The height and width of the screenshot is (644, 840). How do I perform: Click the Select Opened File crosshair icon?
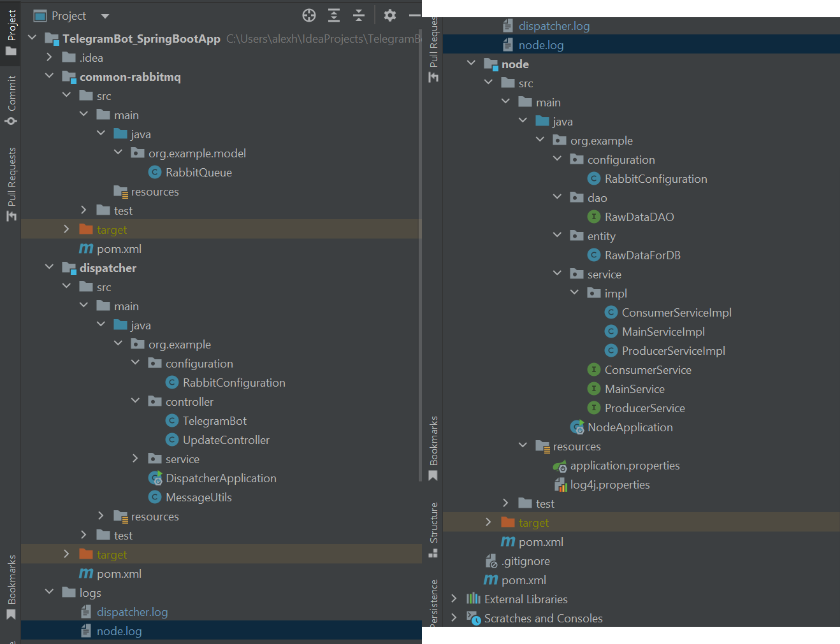[309, 15]
